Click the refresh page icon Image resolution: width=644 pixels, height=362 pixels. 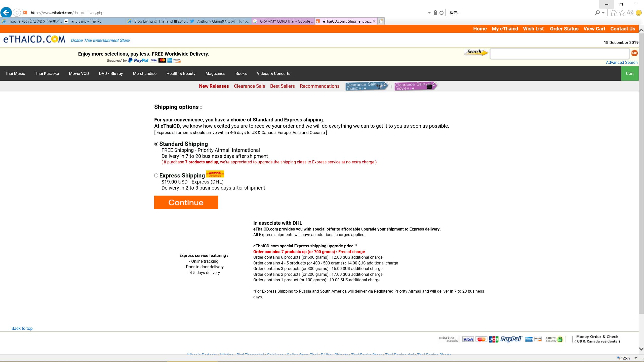pyautogui.click(x=441, y=13)
